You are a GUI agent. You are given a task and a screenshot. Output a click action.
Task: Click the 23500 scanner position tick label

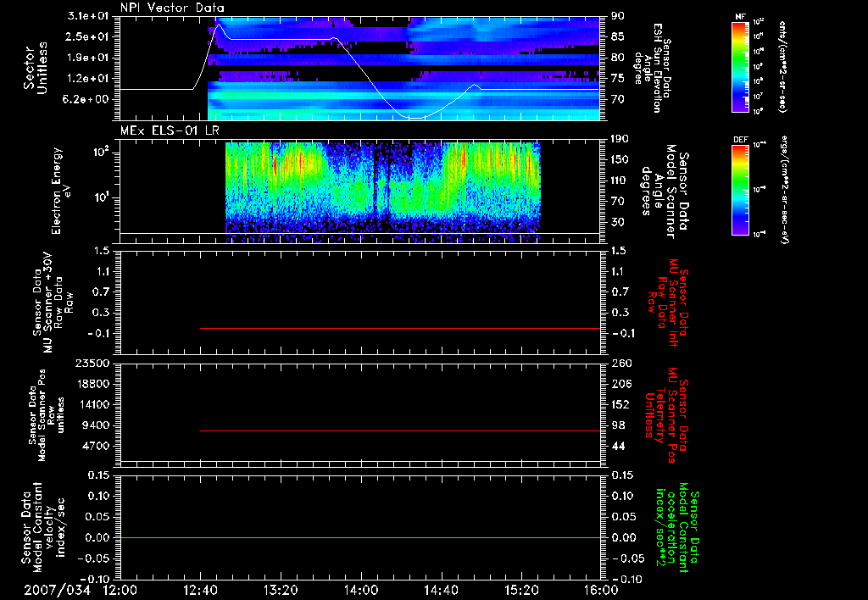pos(92,363)
